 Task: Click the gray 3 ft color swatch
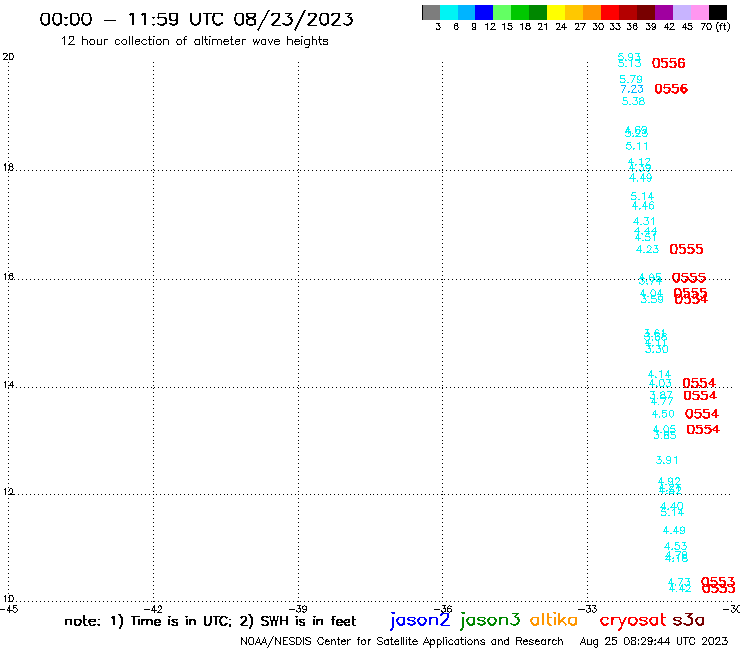point(431,12)
